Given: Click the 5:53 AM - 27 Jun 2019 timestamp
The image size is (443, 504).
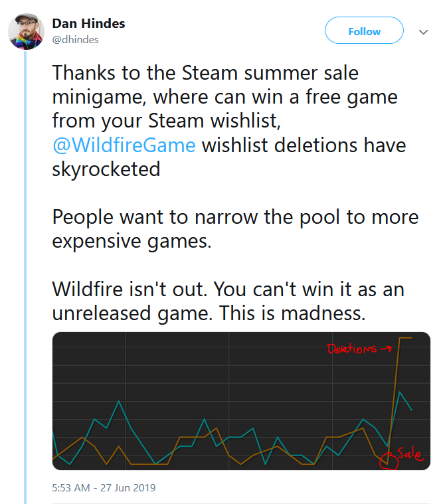Looking at the screenshot, I should click(104, 488).
